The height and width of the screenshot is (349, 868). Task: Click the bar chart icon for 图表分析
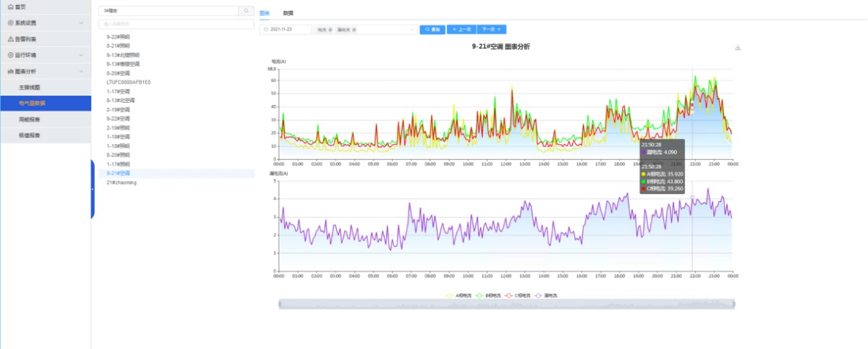tap(10, 71)
